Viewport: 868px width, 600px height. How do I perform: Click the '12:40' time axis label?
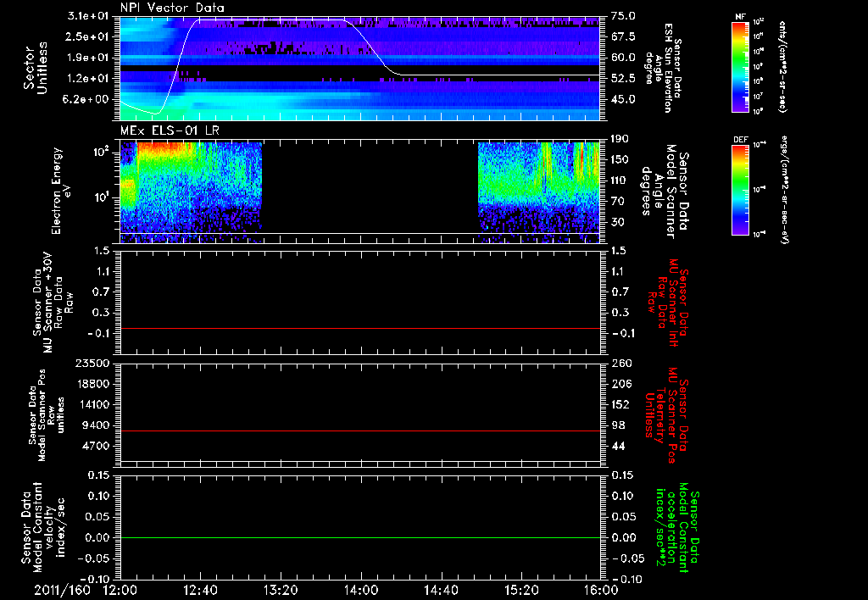point(200,590)
